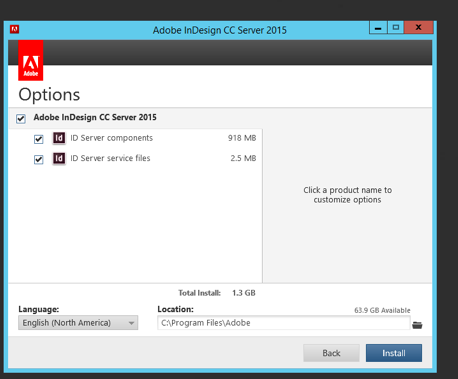
Task: Click the Id icon beside ID Server service files
Action: click(x=59, y=158)
